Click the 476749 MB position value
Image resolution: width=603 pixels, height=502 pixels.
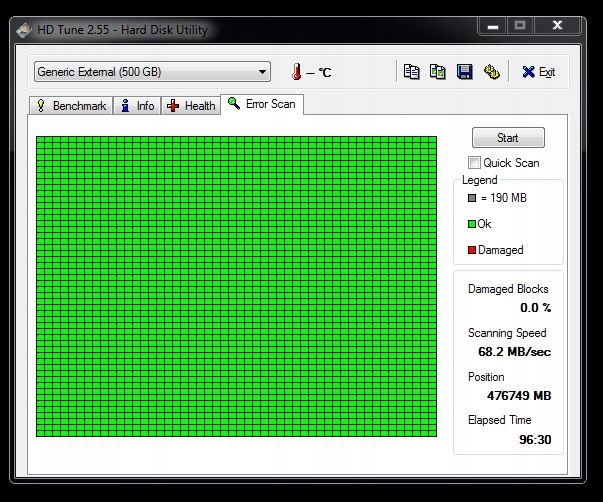(519, 395)
